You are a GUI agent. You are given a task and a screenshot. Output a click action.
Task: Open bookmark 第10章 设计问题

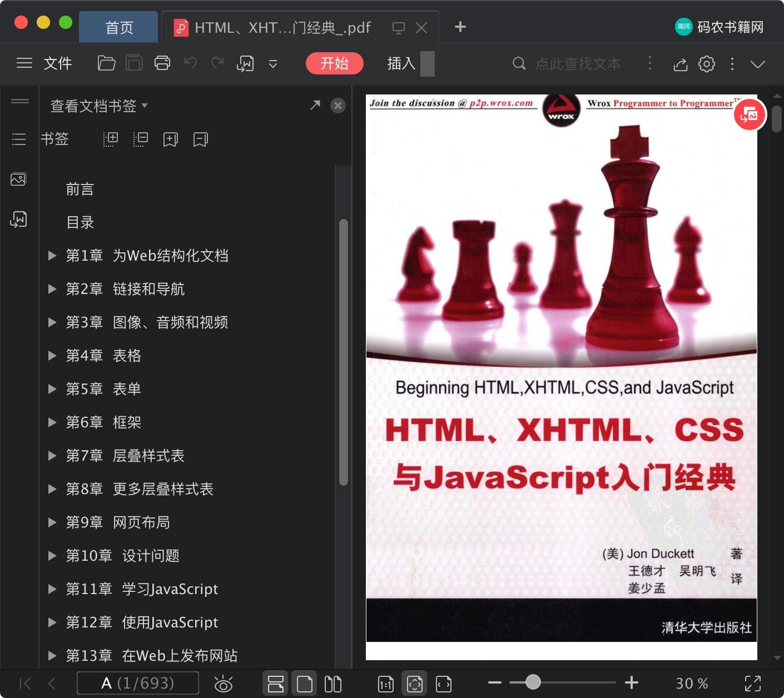tap(123, 556)
